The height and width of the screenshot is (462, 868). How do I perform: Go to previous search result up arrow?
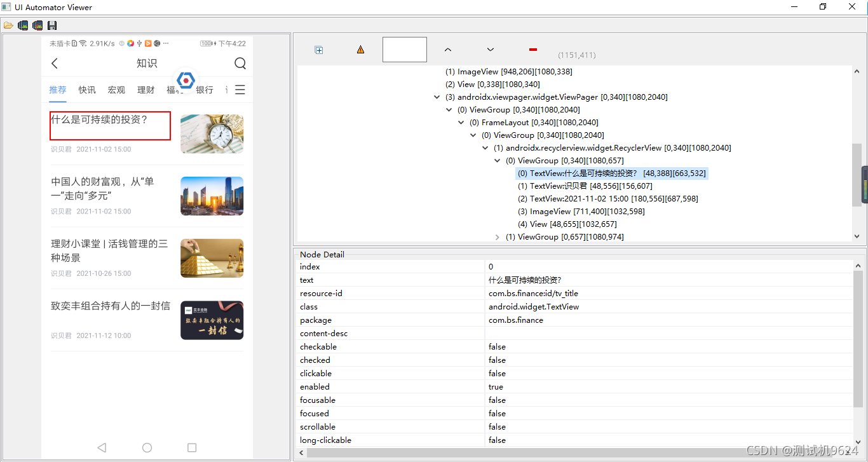(x=447, y=49)
